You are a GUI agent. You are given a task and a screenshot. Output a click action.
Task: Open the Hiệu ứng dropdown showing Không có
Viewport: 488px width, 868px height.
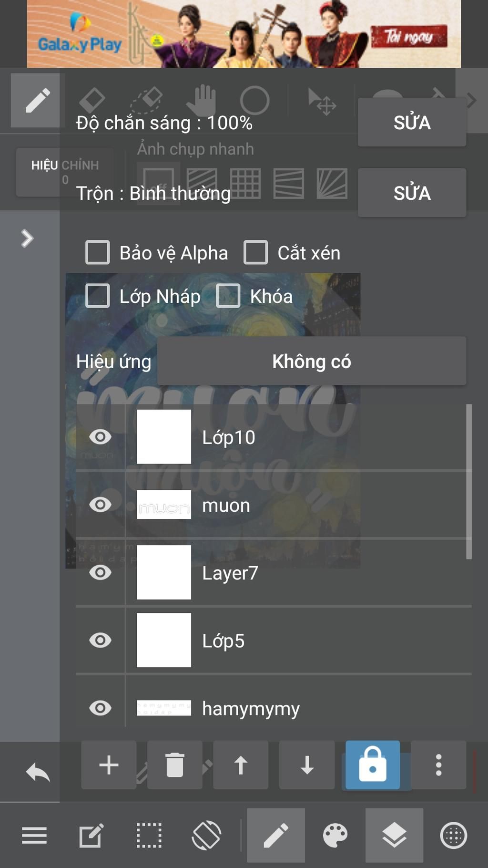click(311, 361)
